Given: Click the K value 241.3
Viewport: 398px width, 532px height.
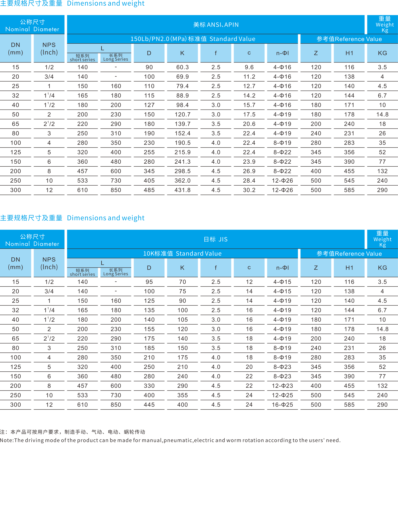Looking at the screenshot, I should coord(183,162).
